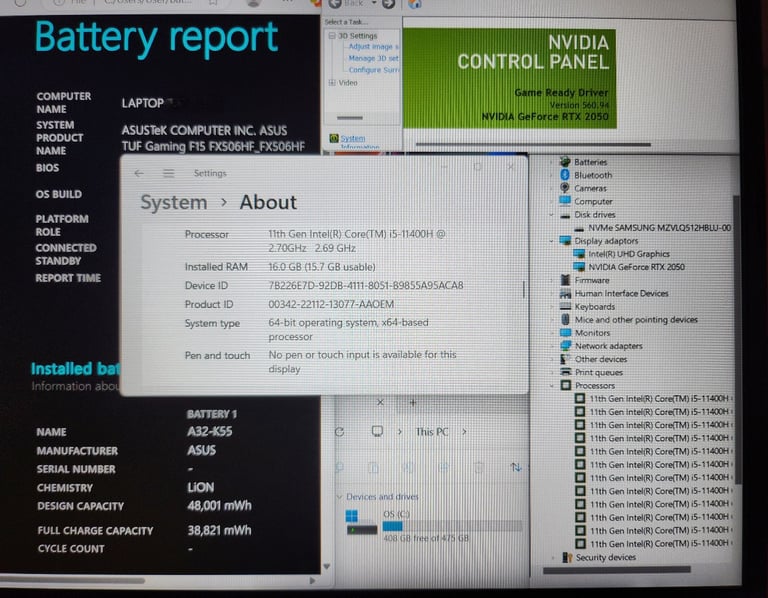
Task: Select NVIDIA GeForce RTX 2050 adapter in Device Manager
Action: click(x=636, y=267)
